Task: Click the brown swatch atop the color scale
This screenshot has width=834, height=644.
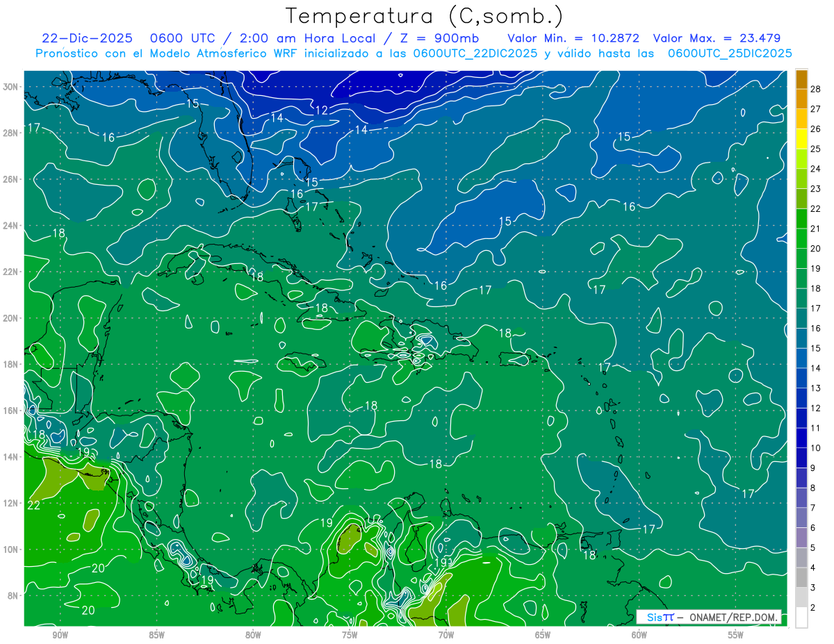Action: (802, 79)
